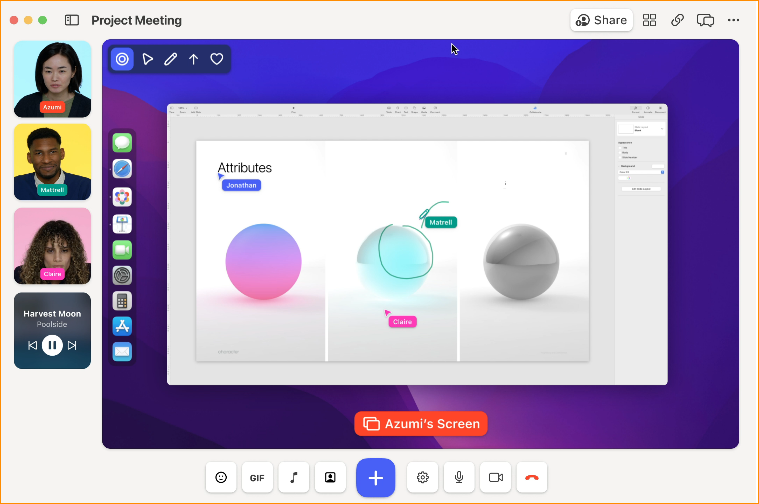Click the Project Meeting title

(x=137, y=20)
